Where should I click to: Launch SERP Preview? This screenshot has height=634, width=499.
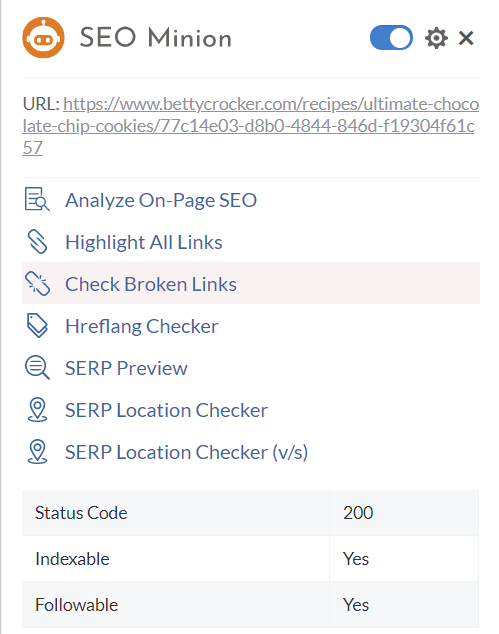126,368
